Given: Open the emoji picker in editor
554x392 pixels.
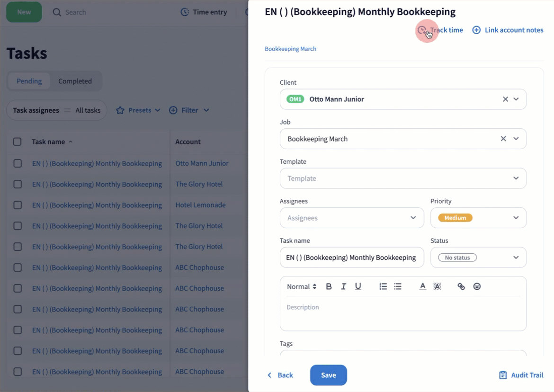Looking at the screenshot, I should (x=477, y=286).
